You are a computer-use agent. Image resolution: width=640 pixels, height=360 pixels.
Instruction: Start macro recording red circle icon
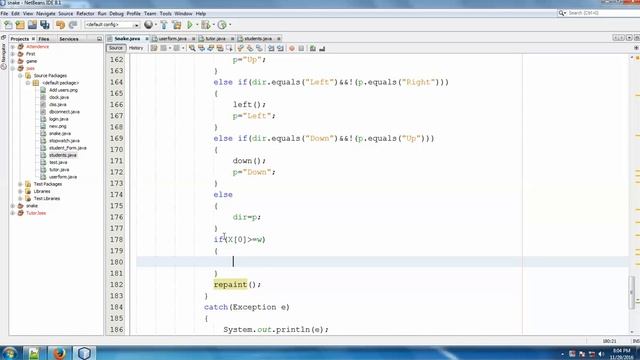292,48
